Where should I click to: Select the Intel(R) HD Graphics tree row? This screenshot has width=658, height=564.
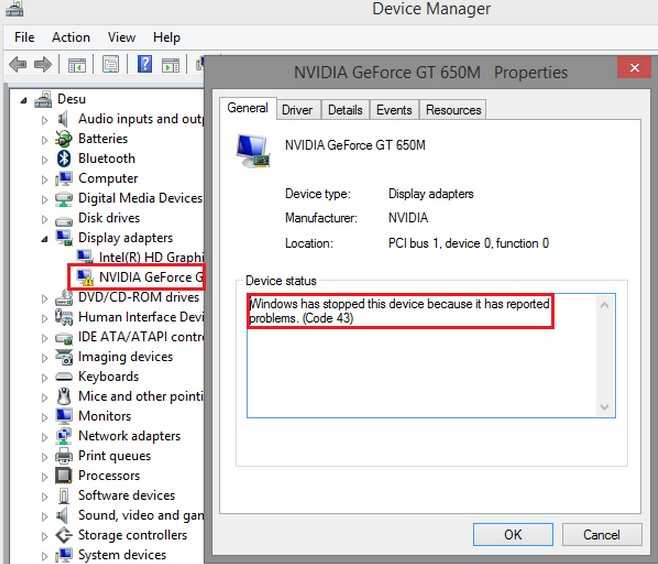point(141,257)
